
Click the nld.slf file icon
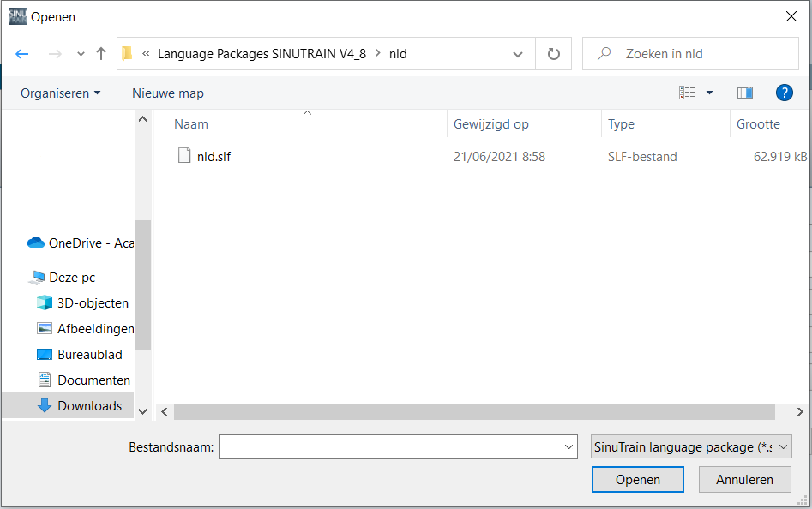point(184,155)
